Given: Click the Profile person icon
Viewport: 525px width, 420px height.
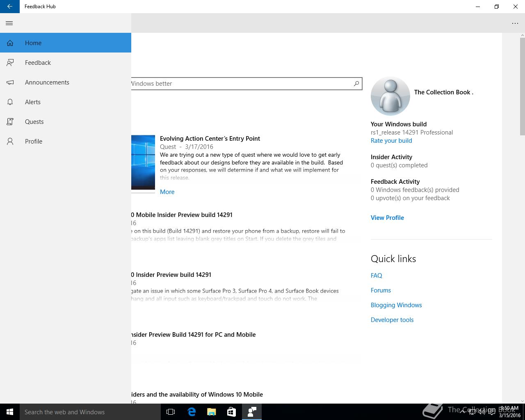Looking at the screenshot, I should tap(10, 142).
